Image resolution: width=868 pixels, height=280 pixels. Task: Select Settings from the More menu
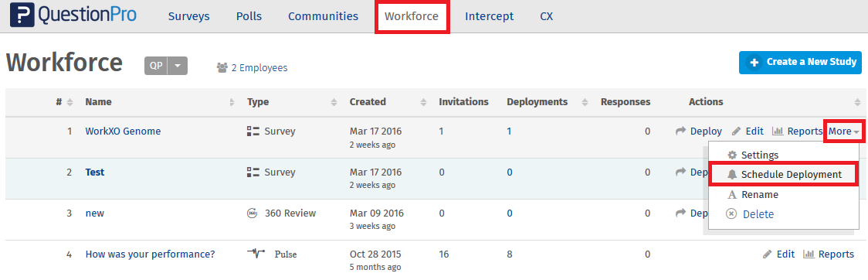click(760, 155)
